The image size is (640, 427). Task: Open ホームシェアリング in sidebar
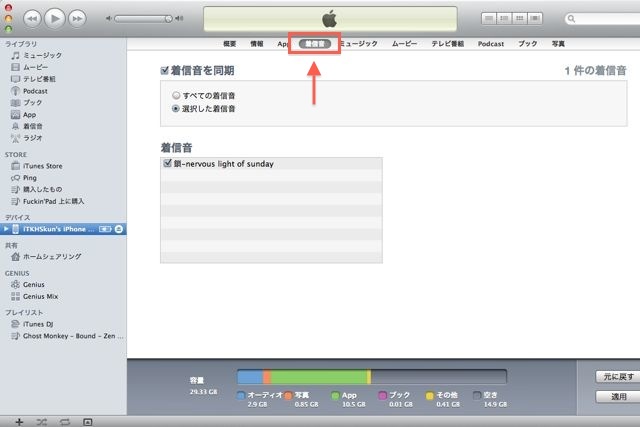point(52,256)
